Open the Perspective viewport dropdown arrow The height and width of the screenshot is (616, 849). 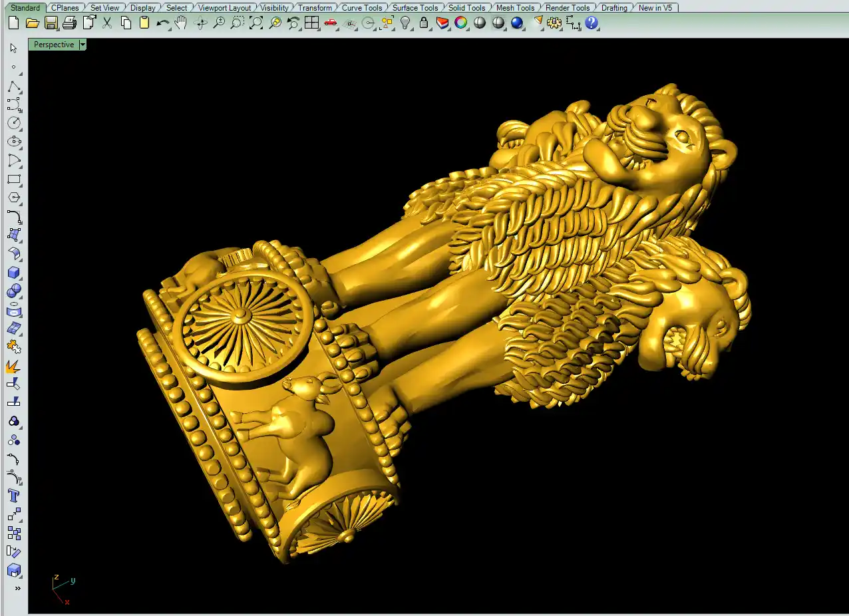[83, 45]
